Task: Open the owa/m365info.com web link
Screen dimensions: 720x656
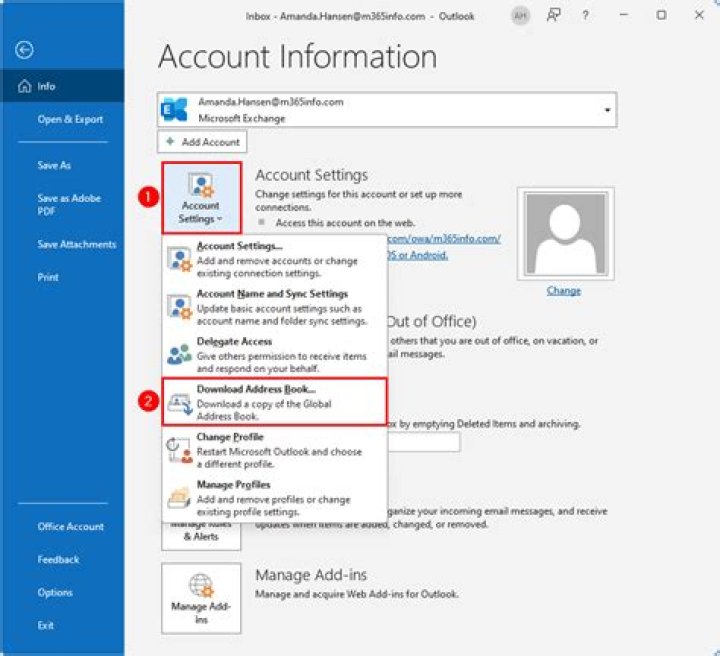Action: coord(444,239)
